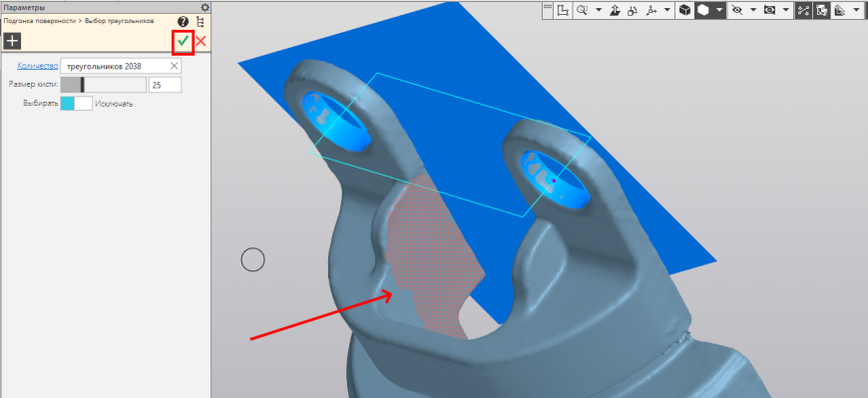This screenshot has width=868, height=398.
Task: Open the Количество link
Action: click(x=37, y=66)
